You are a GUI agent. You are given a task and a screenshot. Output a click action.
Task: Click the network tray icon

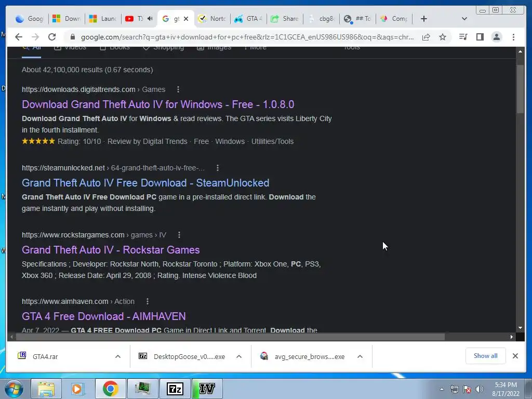[x=454, y=389]
